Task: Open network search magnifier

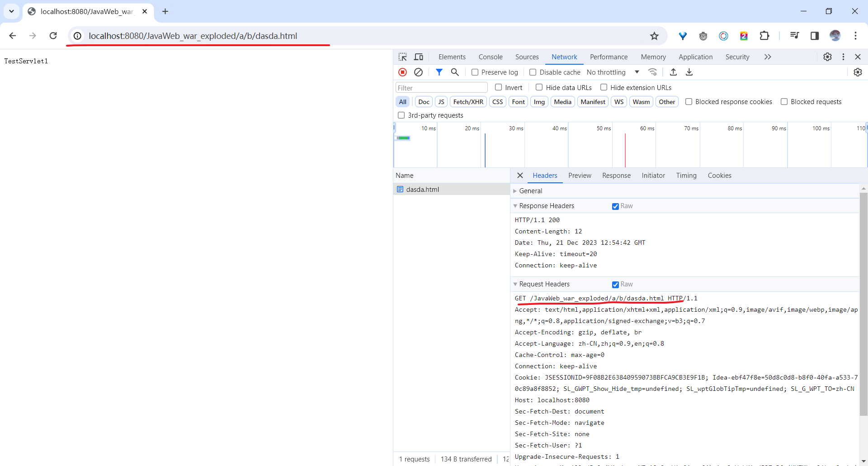Action: (455, 72)
